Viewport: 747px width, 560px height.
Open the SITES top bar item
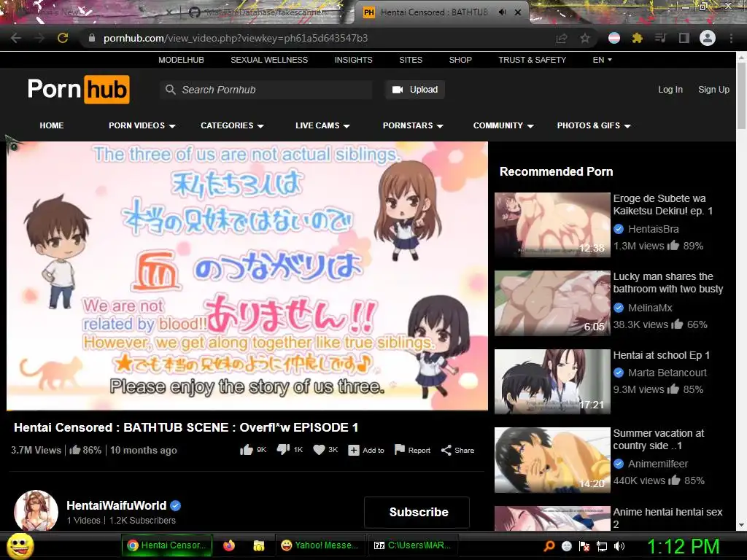(411, 60)
